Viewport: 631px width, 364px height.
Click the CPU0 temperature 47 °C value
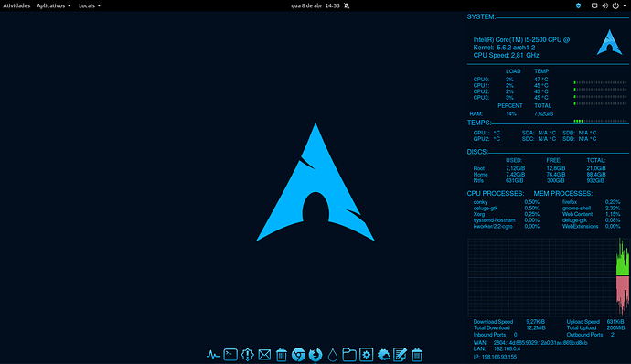coord(540,80)
